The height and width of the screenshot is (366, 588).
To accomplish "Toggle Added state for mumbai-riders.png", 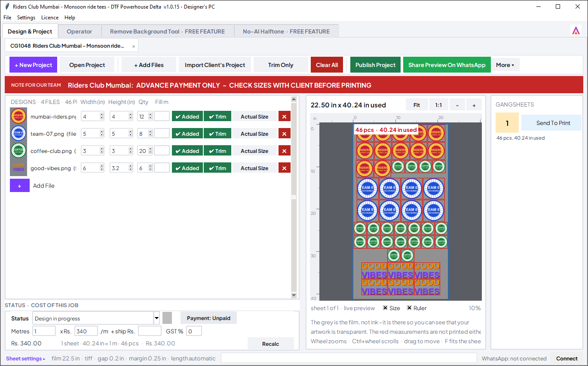I will point(187,116).
